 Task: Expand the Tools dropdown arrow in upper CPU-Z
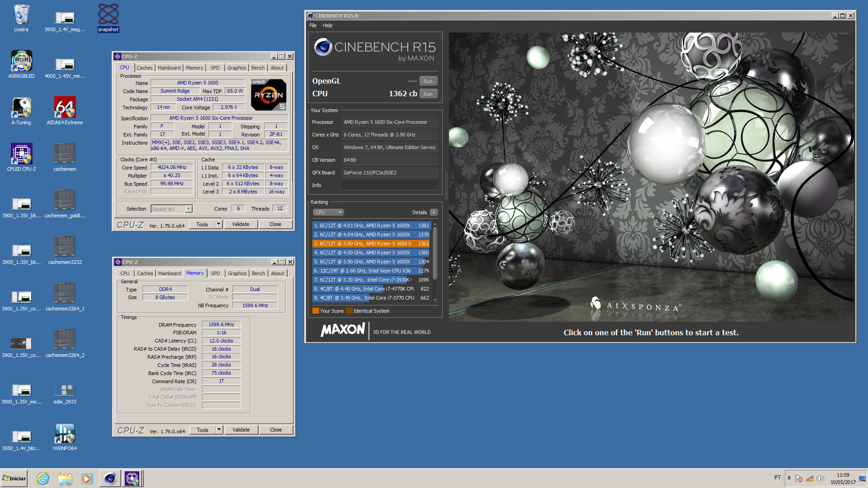pyautogui.click(x=218, y=224)
